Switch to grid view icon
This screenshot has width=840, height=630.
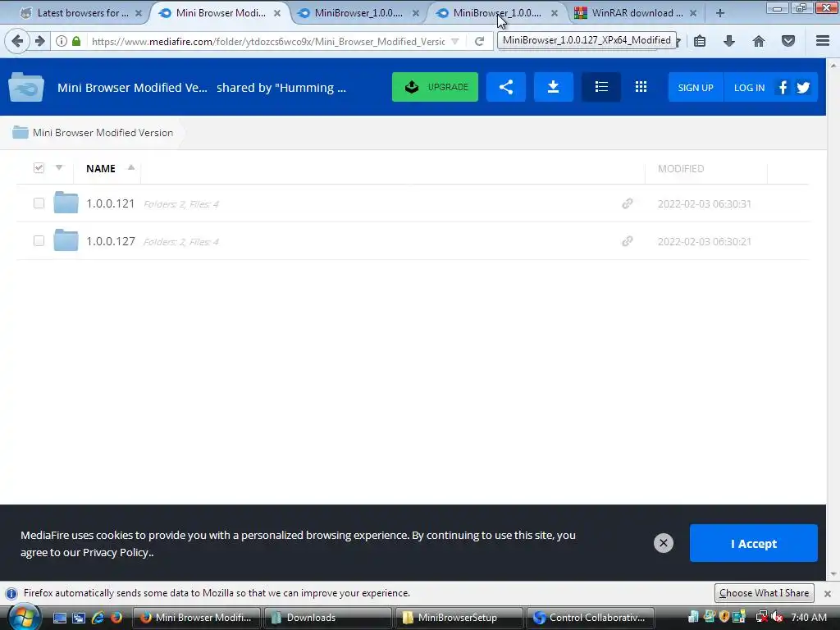[x=641, y=87]
